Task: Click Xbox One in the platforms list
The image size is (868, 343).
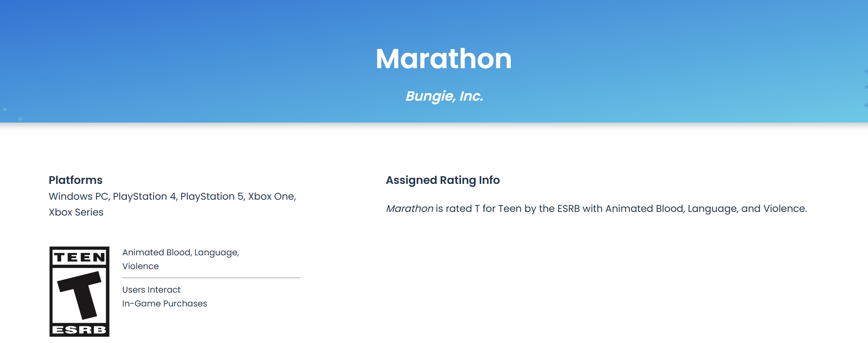Action: (x=271, y=196)
